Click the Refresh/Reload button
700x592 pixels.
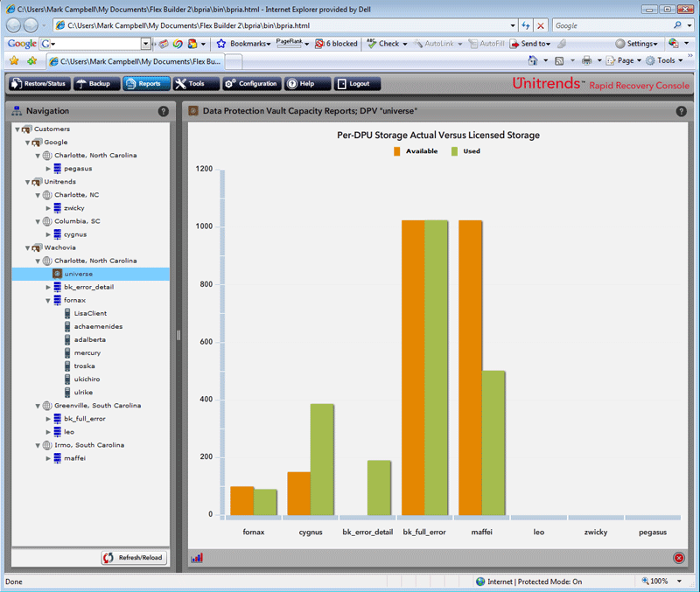coord(134,558)
